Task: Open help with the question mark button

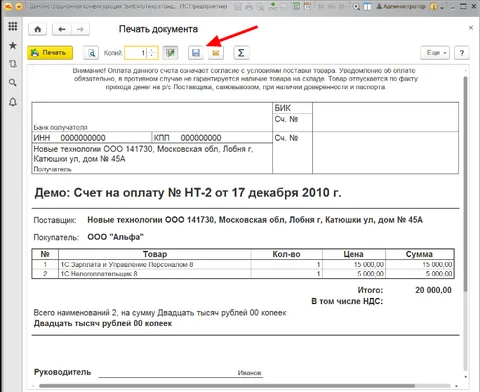Action: (x=462, y=53)
